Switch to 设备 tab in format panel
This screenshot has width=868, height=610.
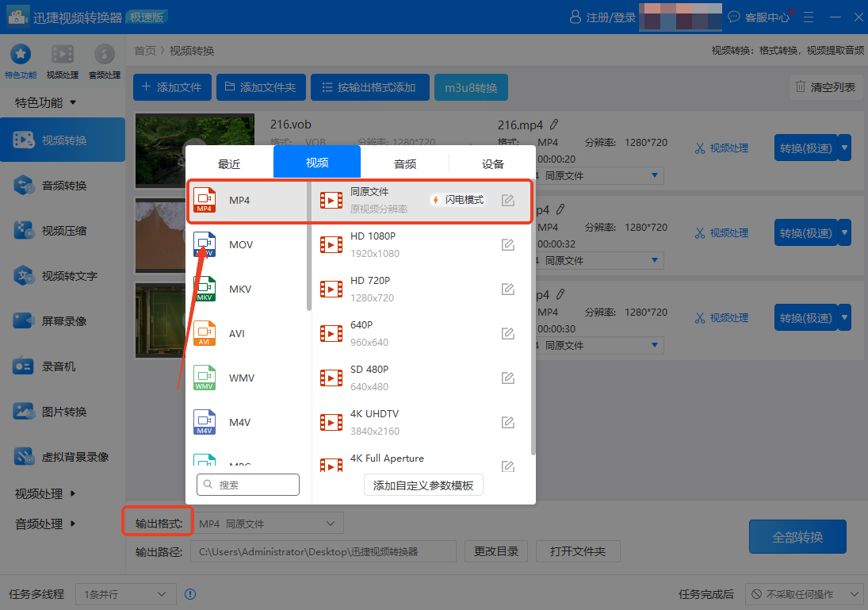492,164
